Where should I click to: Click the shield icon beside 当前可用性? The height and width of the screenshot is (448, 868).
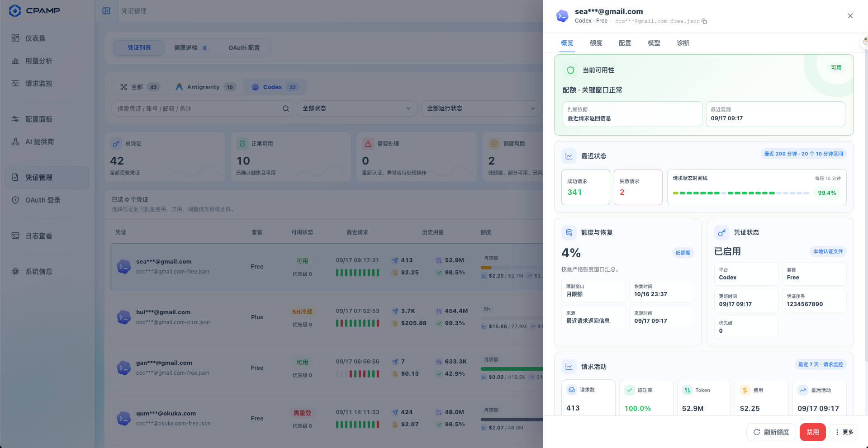pos(570,70)
